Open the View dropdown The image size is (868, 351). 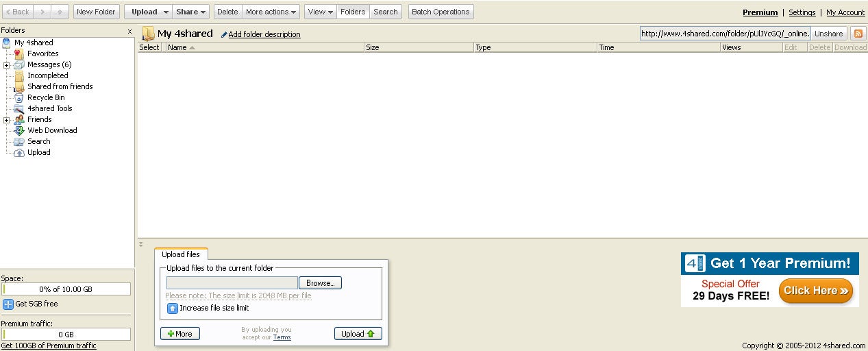coord(320,12)
